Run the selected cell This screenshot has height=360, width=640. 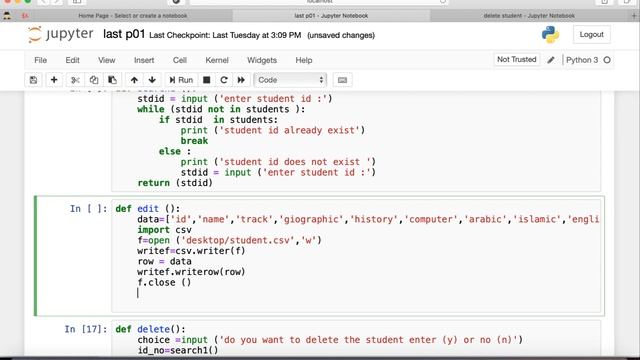click(181, 80)
